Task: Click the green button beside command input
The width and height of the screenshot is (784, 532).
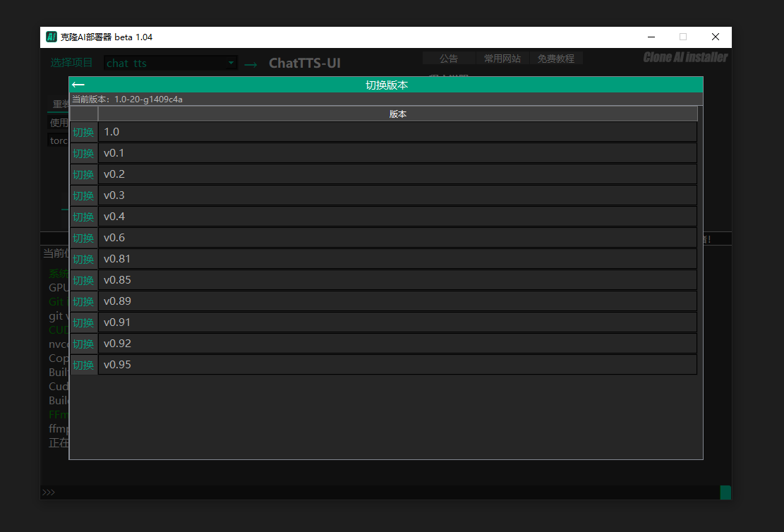Action: (x=725, y=492)
